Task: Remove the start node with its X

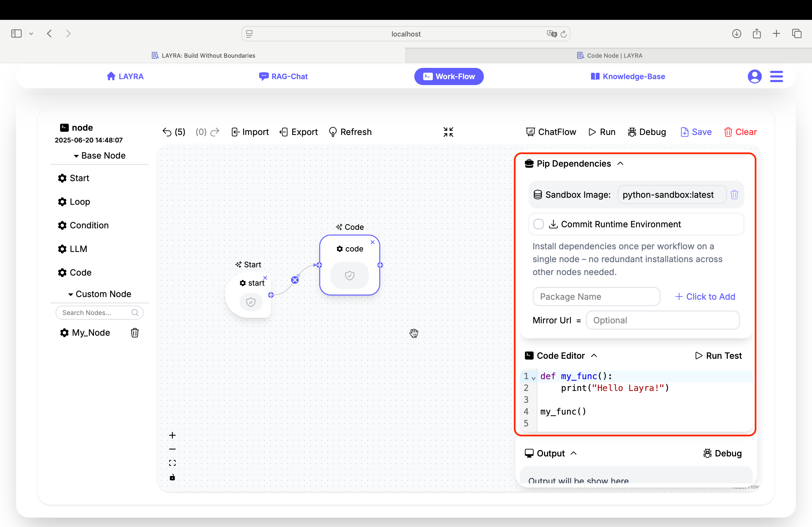Action: tap(265, 277)
